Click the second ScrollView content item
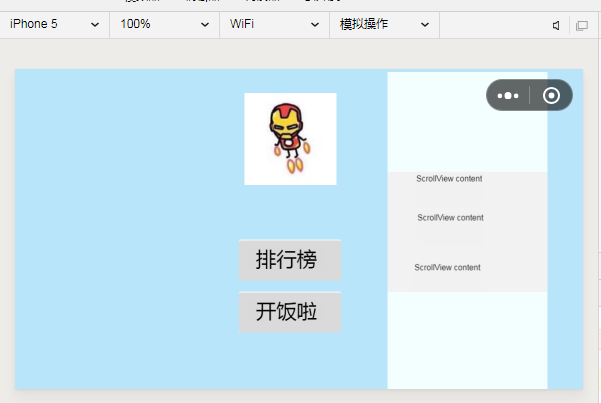The image size is (601, 403). point(450,218)
